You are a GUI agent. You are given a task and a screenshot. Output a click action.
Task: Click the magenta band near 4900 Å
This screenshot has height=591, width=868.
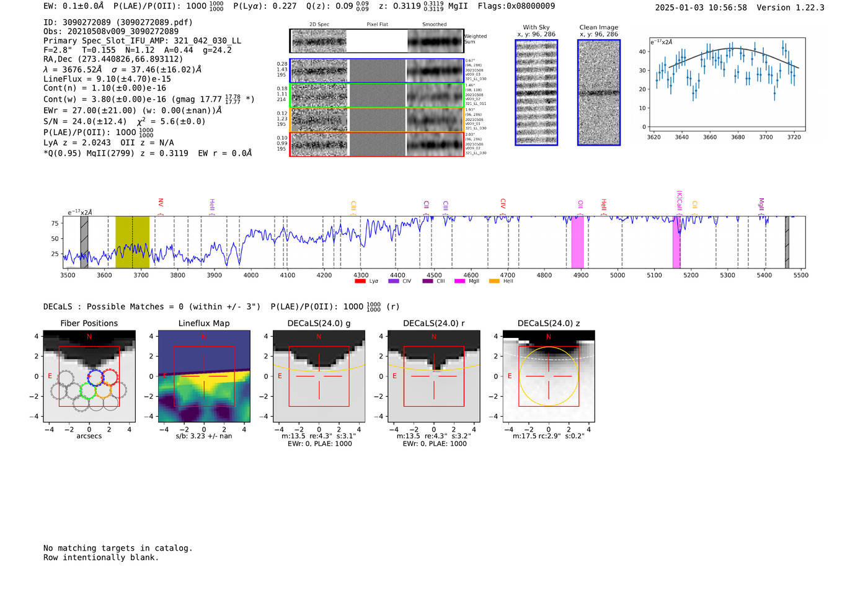577,242
